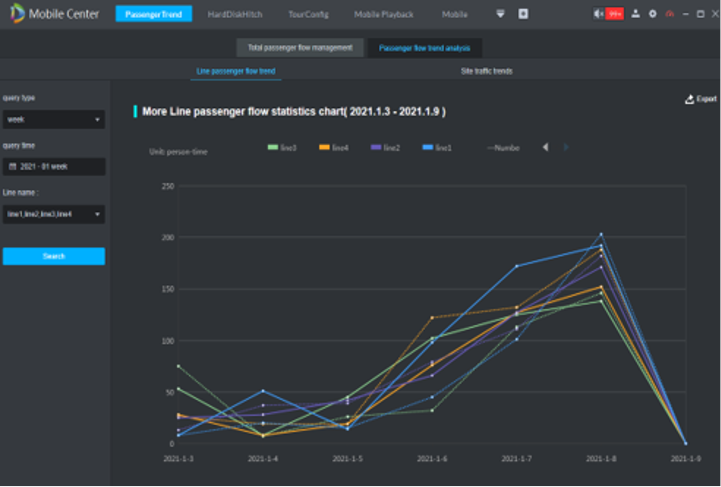Click the legend previous page arrow

click(x=545, y=148)
